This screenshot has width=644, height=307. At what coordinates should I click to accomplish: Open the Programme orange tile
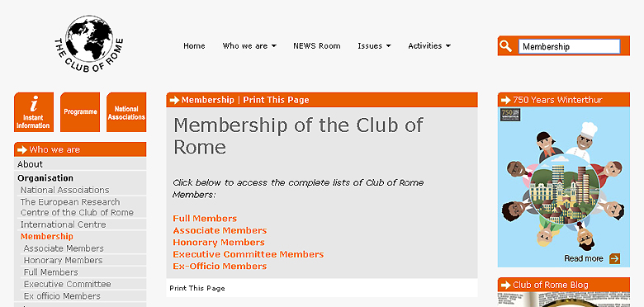pyautogui.click(x=80, y=112)
